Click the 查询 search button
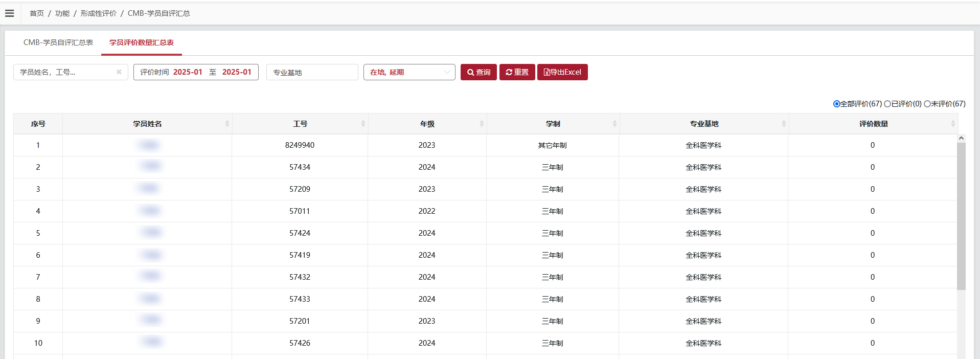Screen dimensions: 980x359 (478, 72)
